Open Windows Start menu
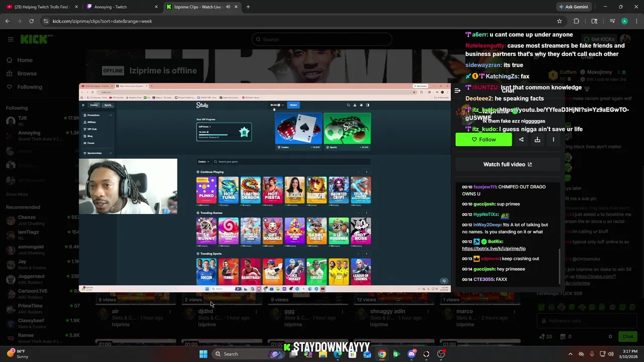 pos(203,354)
